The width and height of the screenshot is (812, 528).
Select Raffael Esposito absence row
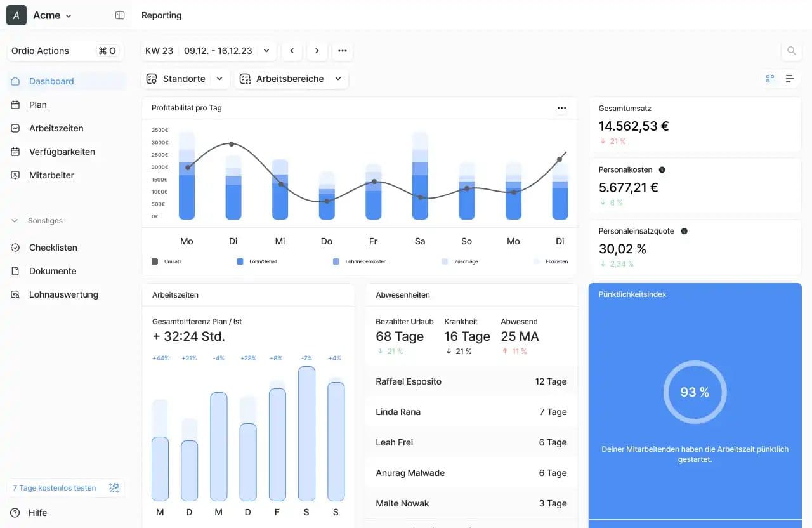[x=471, y=381]
